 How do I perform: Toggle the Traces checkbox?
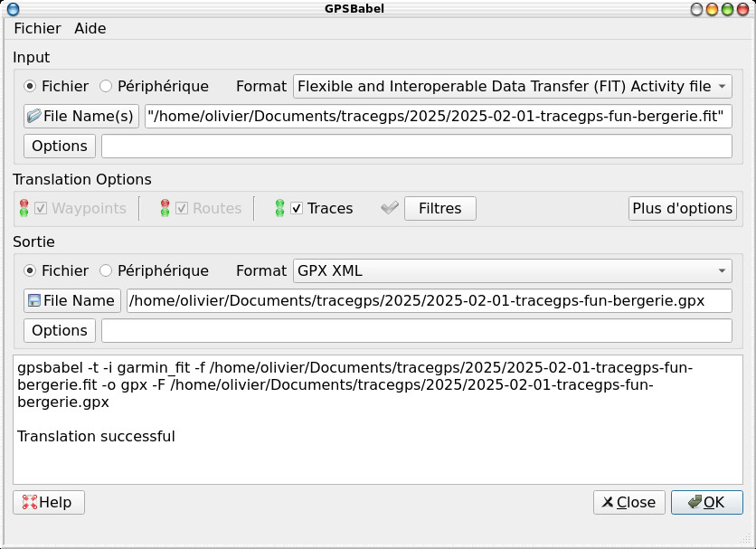point(297,208)
